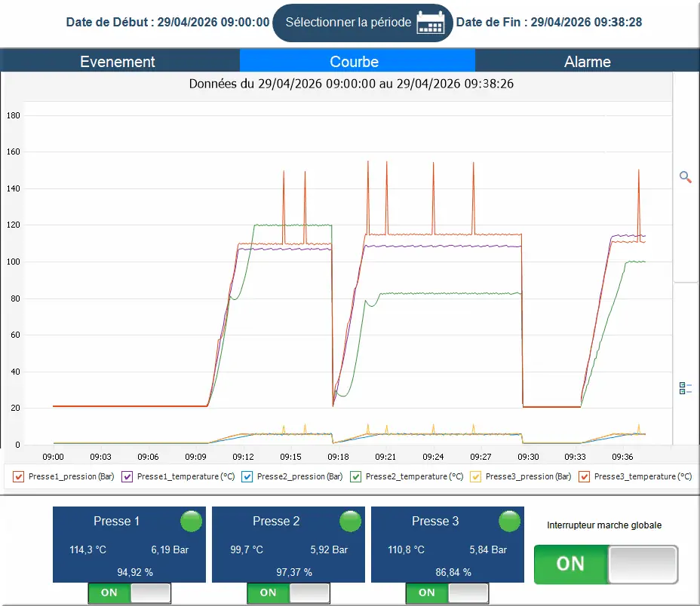The width and height of the screenshot is (700, 606).
Task: Uncheck Presse1_pression (Bar) legend checkbox
Action: tap(18, 476)
